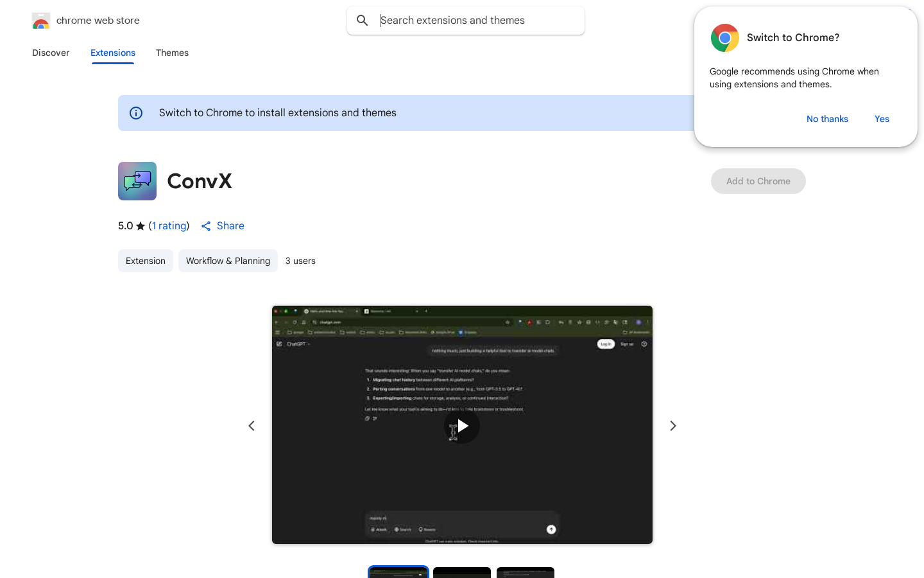
Task: Click the 3 users text
Action: 300,261
